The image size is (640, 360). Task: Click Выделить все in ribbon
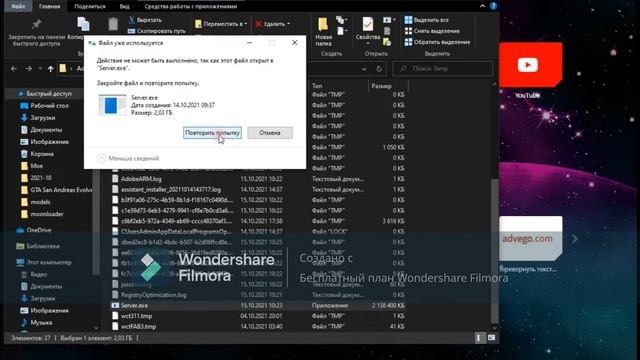(x=427, y=20)
